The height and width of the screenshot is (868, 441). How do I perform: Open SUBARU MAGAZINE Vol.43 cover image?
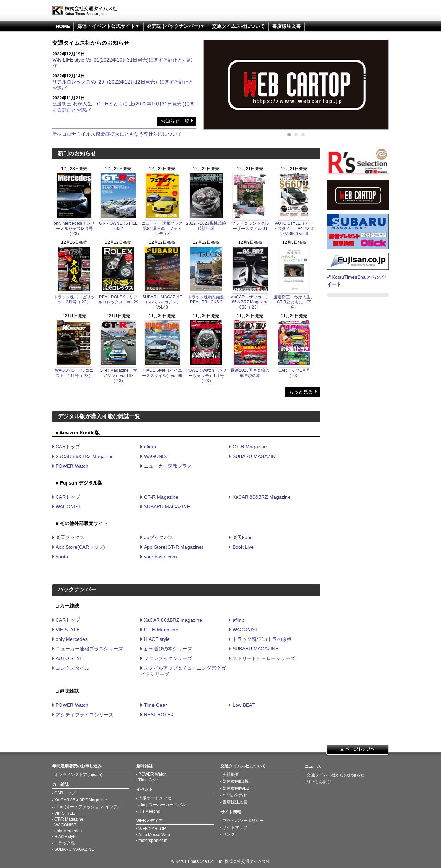coord(162,269)
